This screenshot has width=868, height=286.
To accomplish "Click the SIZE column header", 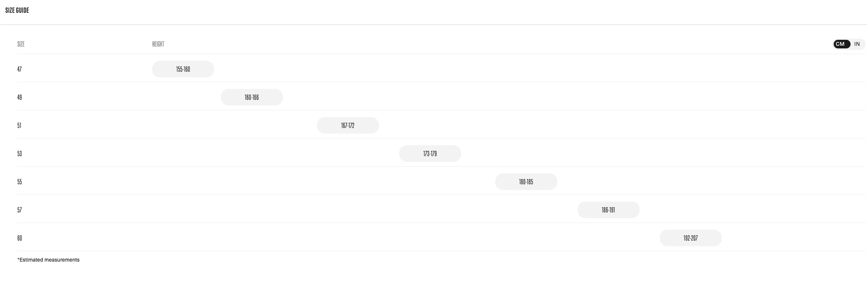I will [21, 44].
